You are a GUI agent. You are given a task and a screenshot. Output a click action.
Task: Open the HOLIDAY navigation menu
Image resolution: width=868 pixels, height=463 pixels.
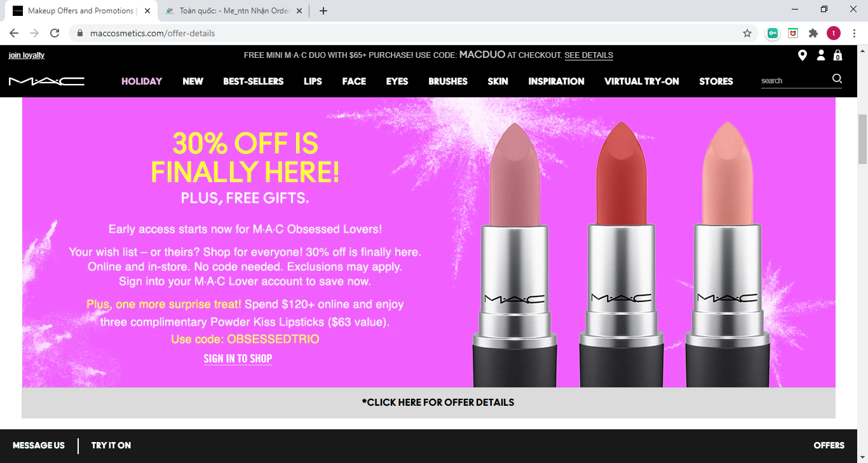pyautogui.click(x=142, y=81)
